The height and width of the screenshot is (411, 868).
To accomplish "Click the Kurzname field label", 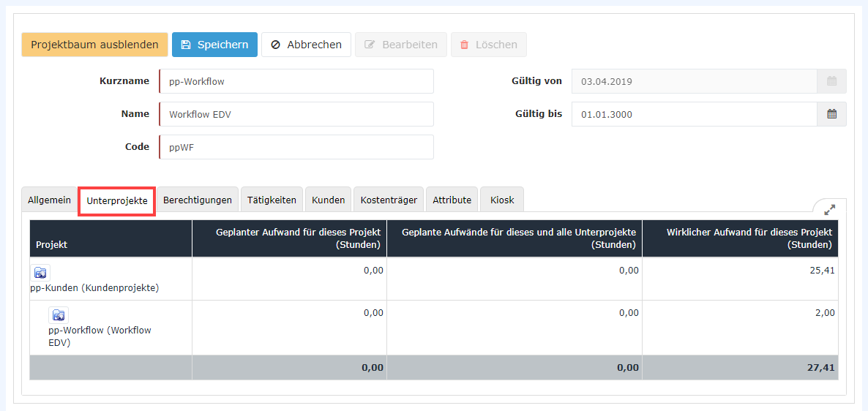I will pos(124,80).
